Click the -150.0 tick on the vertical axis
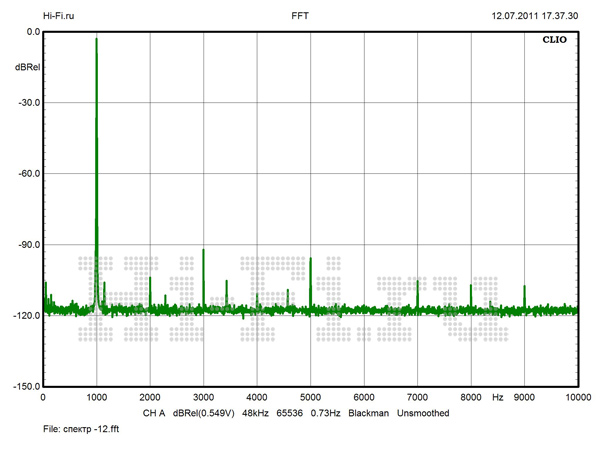 pyautogui.click(x=26, y=386)
